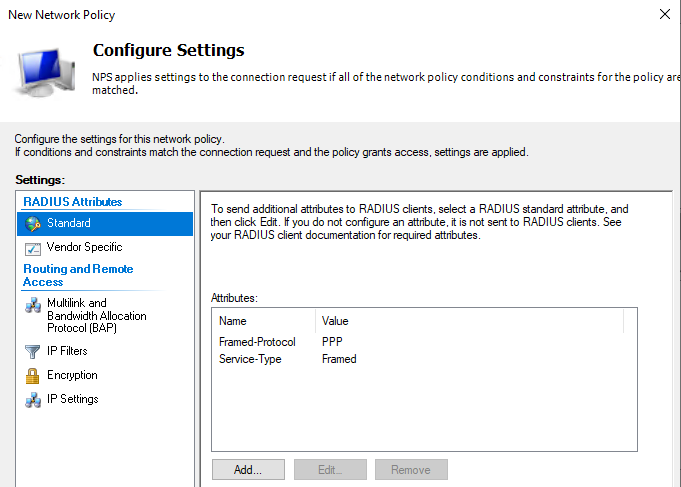Screen dimensions: 681x487
Task: Show the Encryption settings
Action: [72, 375]
